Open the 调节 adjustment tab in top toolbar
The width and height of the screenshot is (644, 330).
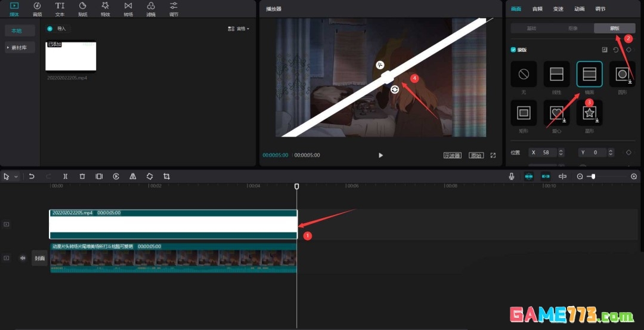(174, 8)
